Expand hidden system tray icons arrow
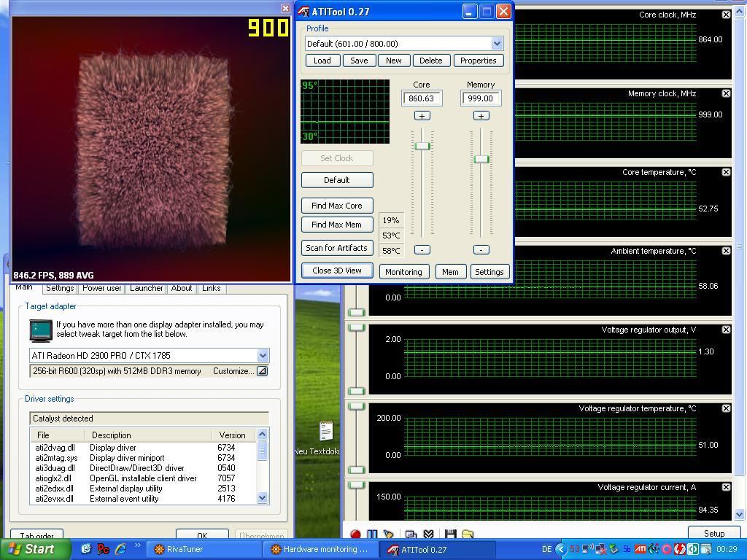The width and height of the screenshot is (747, 560). click(561, 549)
